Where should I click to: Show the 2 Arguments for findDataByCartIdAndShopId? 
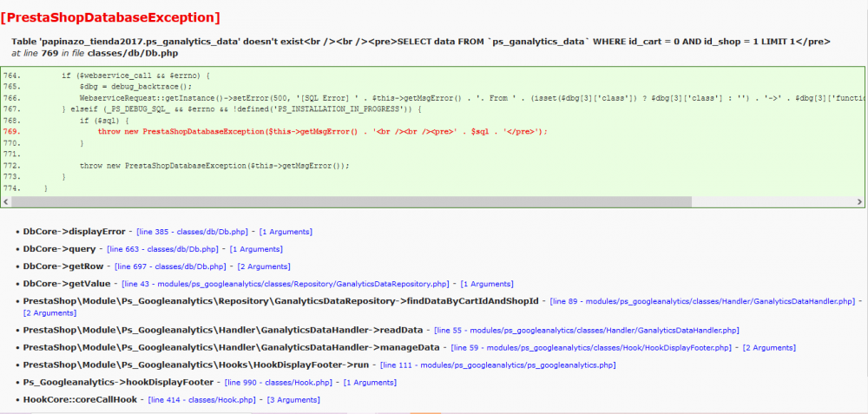(49, 313)
